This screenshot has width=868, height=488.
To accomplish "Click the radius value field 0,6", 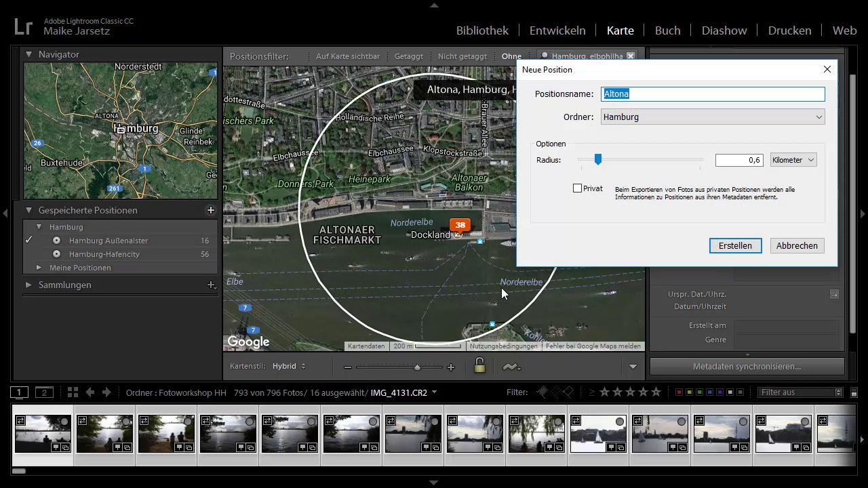I will pyautogui.click(x=739, y=160).
